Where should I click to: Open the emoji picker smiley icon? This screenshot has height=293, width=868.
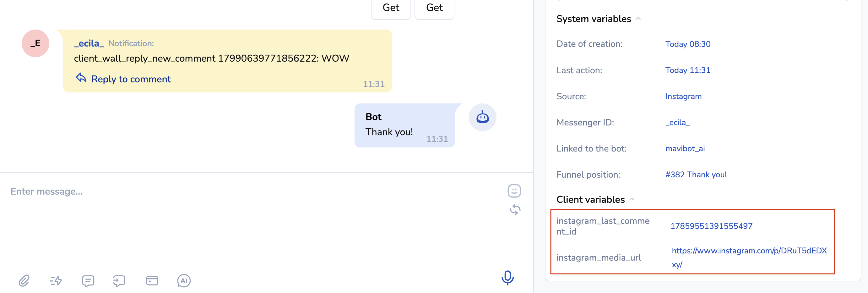coord(514,191)
